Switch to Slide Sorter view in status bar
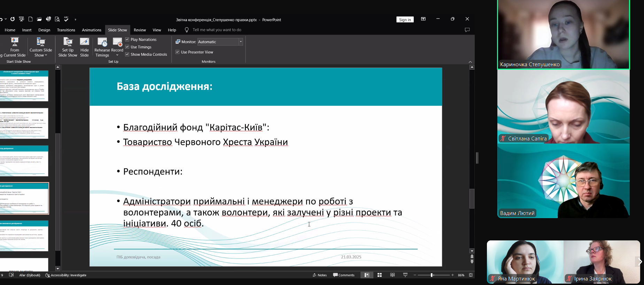Image resolution: width=644 pixels, height=285 pixels. tap(380, 275)
